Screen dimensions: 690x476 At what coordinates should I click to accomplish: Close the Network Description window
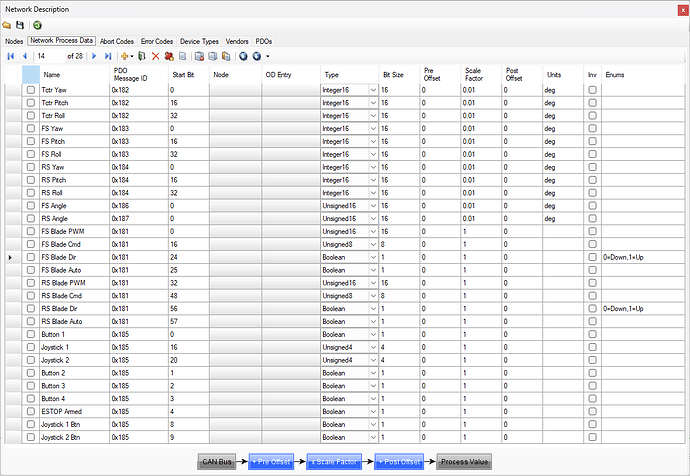[x=683, y=10]
